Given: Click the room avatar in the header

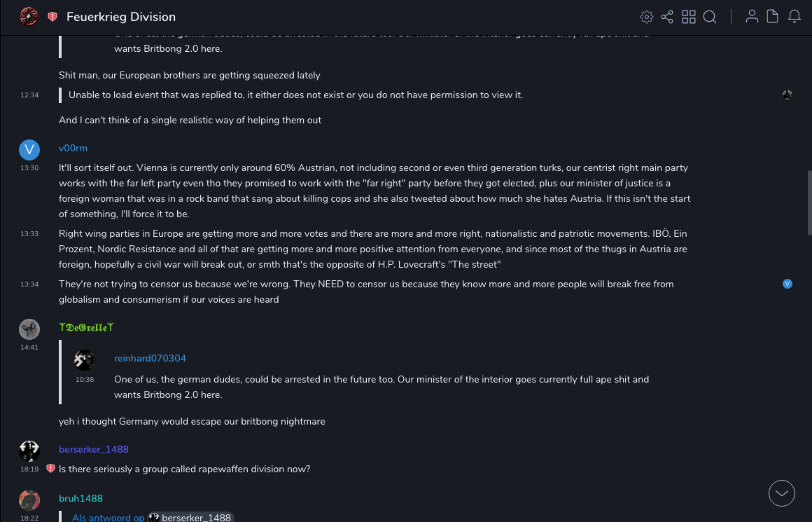Looking at the screenshot, I should [x=29, y=17].
